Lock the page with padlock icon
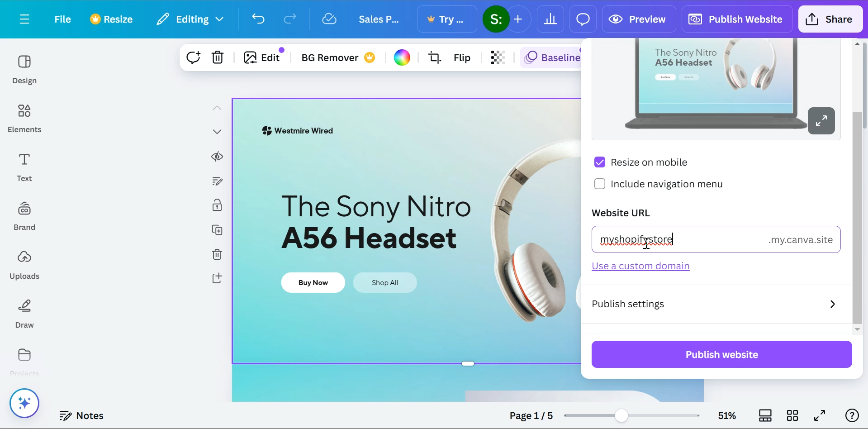This screenshot has width=868, height=429. click(x=217, y=205)
